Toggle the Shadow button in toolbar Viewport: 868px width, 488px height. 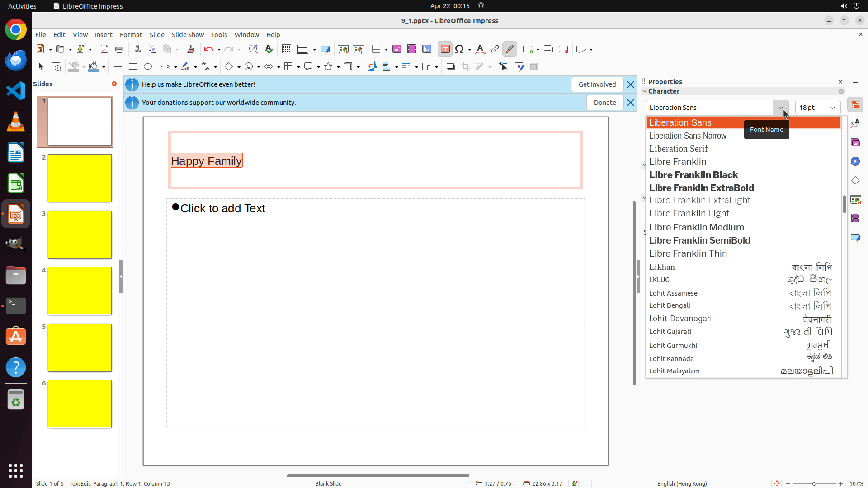(450, 67)
